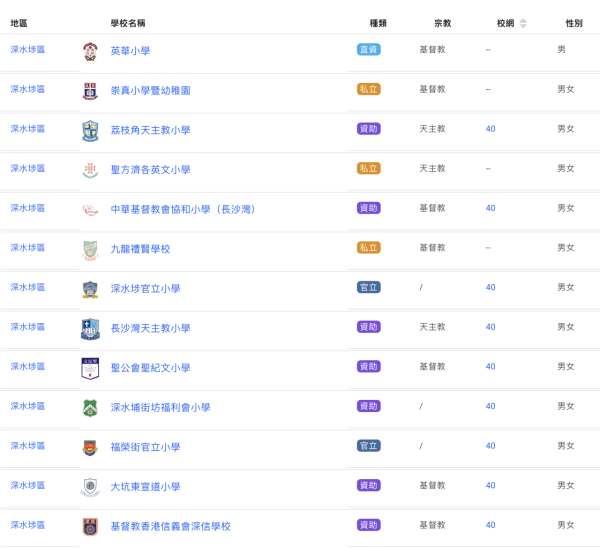Open the 深水埔街坊福利會小學 school link
This screenshot has height=548, width=600.
(160, 408)
